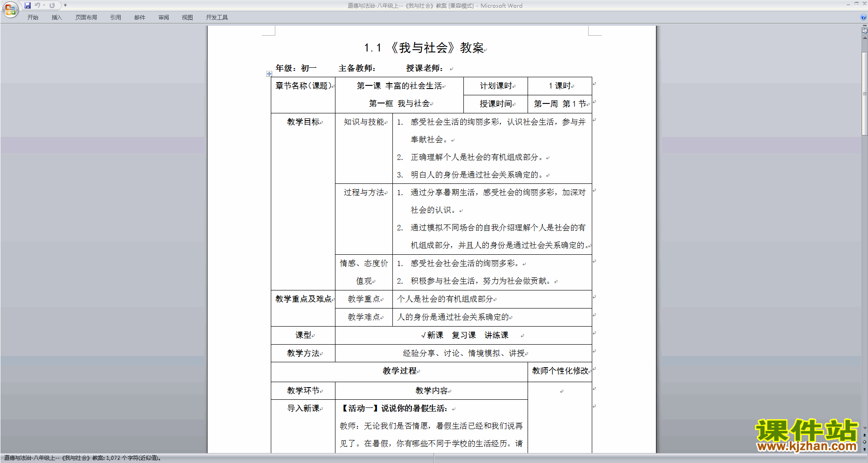Click the cell 授课时间
The height and width of the screenshot is (463, 868).
point(496,104)
